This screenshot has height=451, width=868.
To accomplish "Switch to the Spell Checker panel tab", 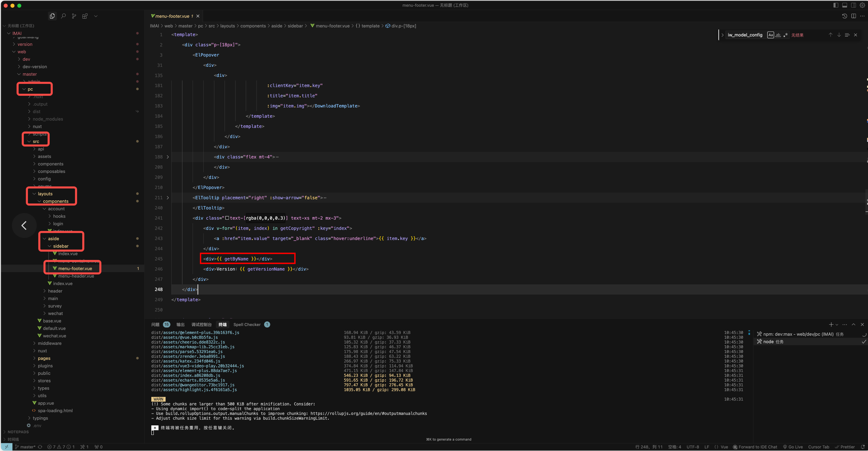I will [247, 324].
